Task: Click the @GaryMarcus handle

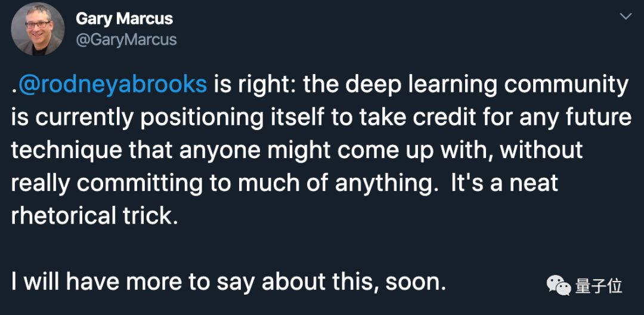Action: tap(126, 40)
